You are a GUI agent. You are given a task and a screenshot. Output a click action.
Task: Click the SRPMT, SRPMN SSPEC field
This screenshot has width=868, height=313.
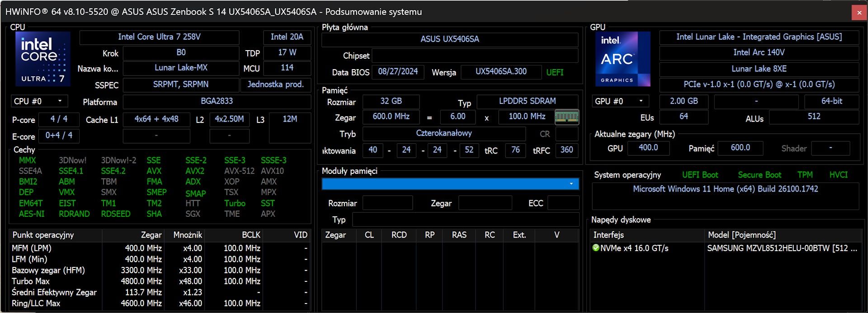[x=181, y=84]
